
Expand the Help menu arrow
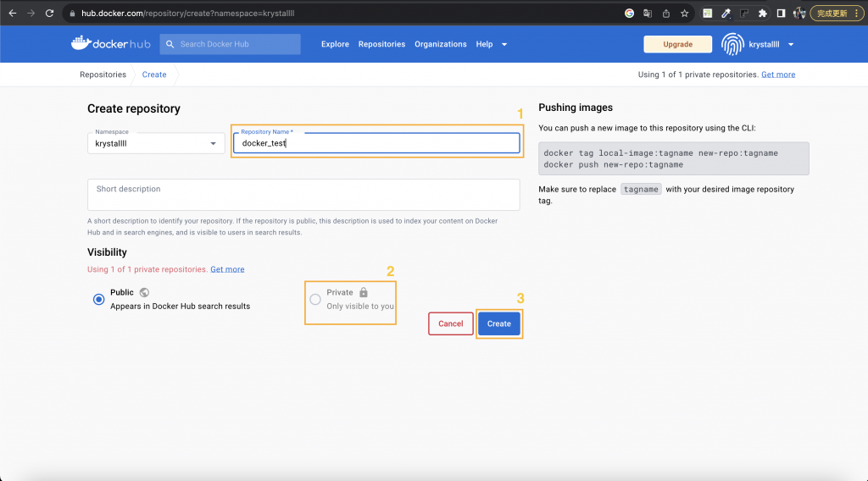[504, 44]
